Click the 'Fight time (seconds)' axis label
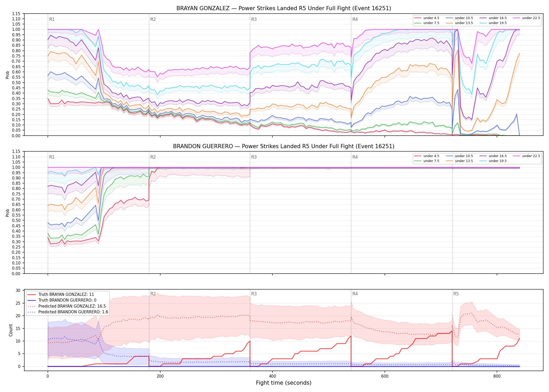This screenshot has width=549, height=392. (x=284, y=383)
